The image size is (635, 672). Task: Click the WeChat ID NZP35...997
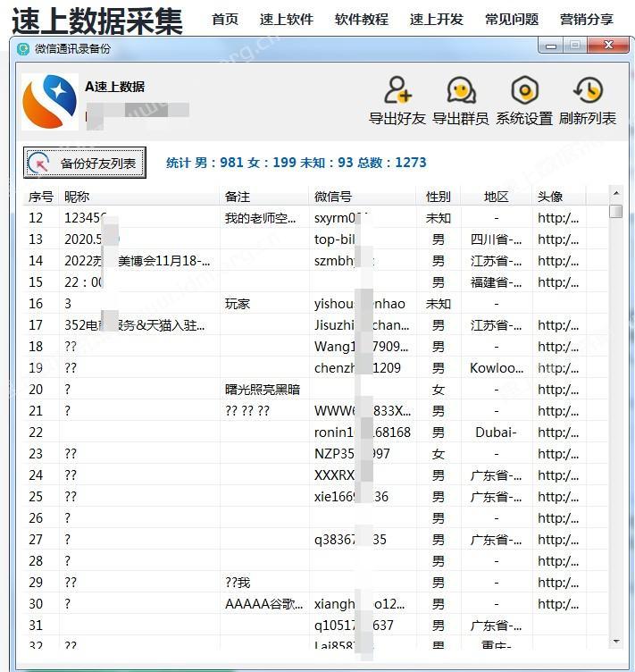(x=352, y=454)
